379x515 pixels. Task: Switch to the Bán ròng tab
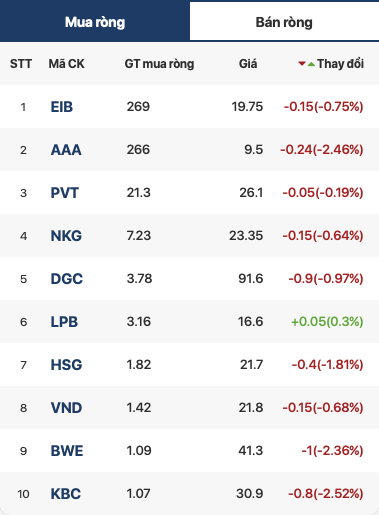coord(284,22)
